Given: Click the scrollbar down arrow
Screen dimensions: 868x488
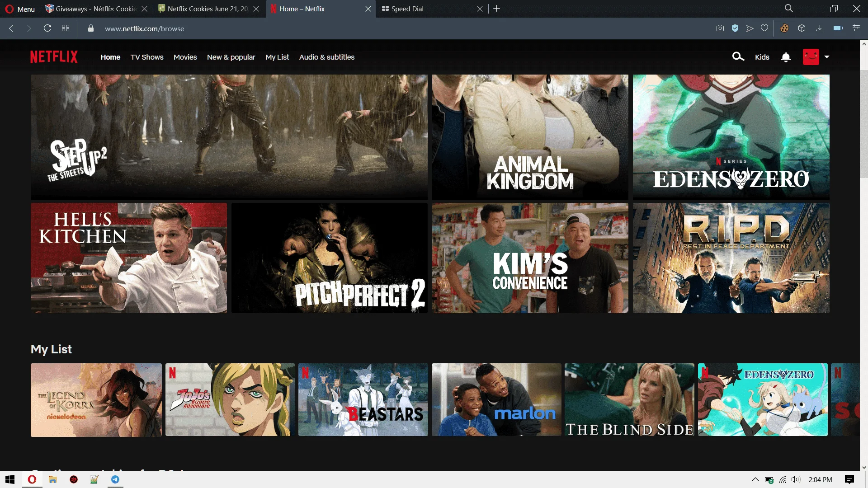Looking at the screenshot, I should click(x=864, y=467).
